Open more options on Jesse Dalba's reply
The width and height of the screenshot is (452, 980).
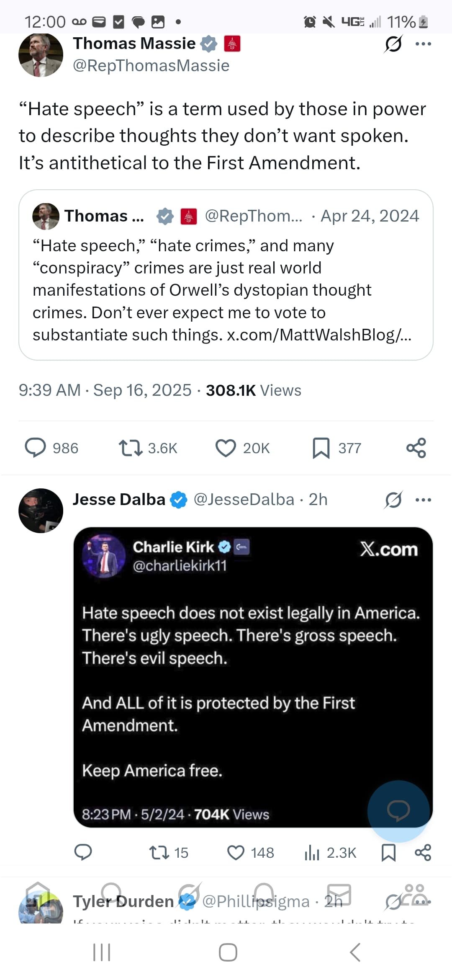(423, 500)
